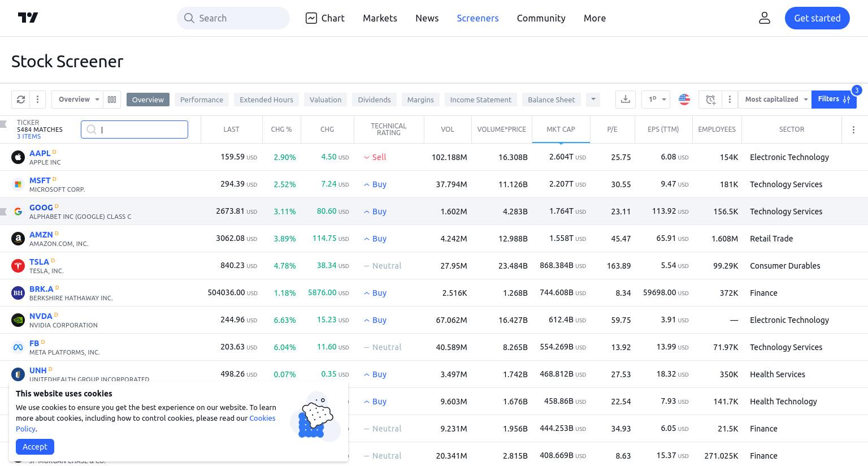Viewport: 868px width, 466px height.
Task: Open the 1D interval dropdown
Action: click(x=656, y=100)
